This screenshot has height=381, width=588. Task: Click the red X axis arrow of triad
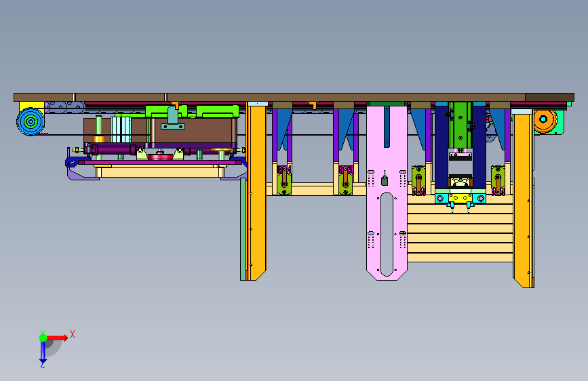(57, 338)
